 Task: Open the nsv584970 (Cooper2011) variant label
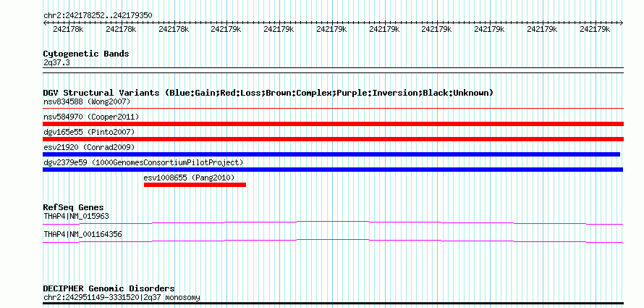[91, 117]
